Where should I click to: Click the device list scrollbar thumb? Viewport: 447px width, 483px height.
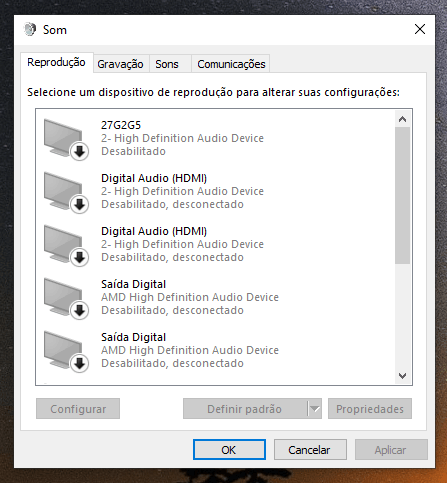(x=402, y=195)
